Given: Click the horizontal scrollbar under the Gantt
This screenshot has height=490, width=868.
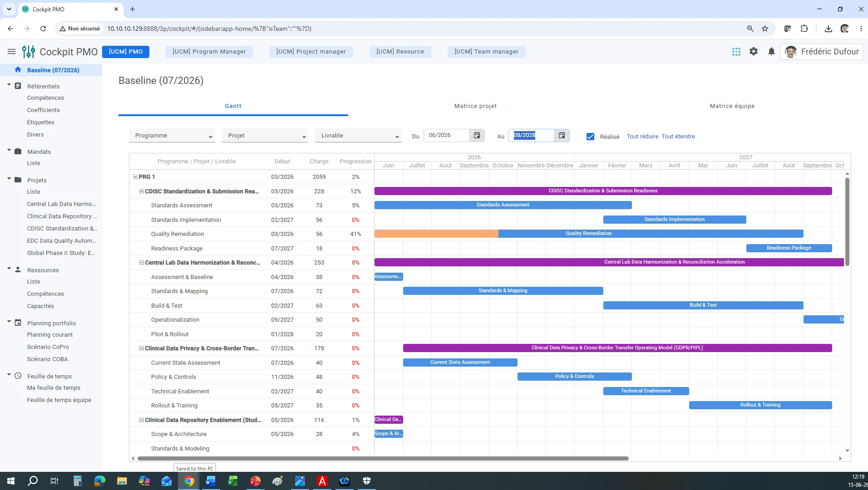Looking at the screenshot, I should coord(383,459).
